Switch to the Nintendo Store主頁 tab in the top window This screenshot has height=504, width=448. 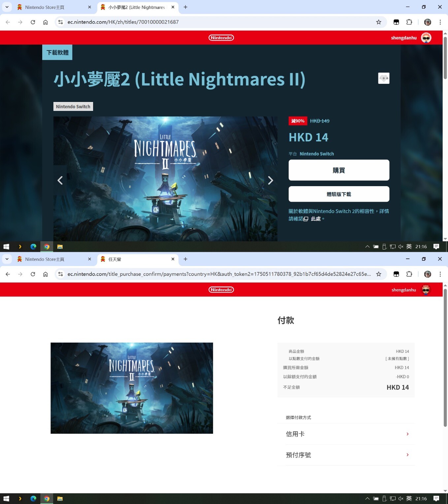[54, 7]
